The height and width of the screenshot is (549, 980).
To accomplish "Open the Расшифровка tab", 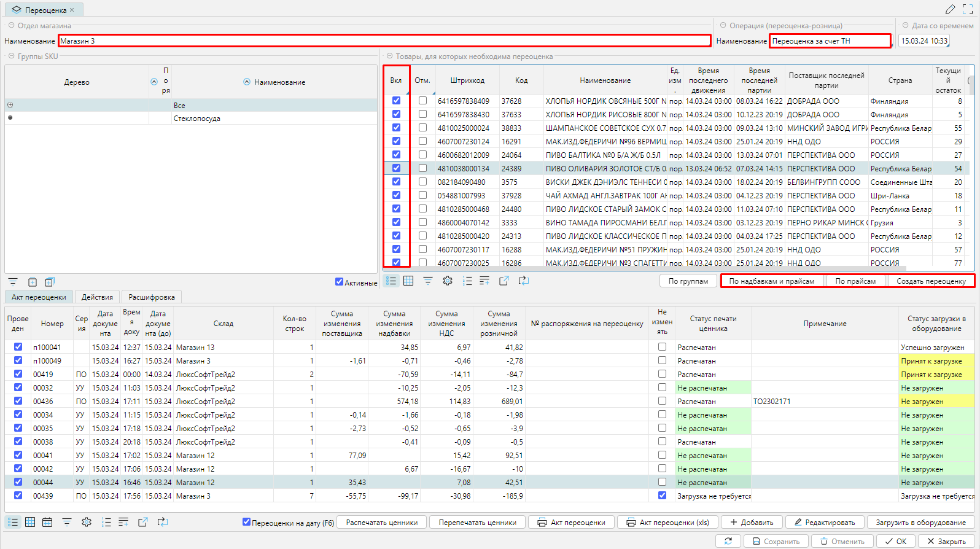I will [152, 297].
